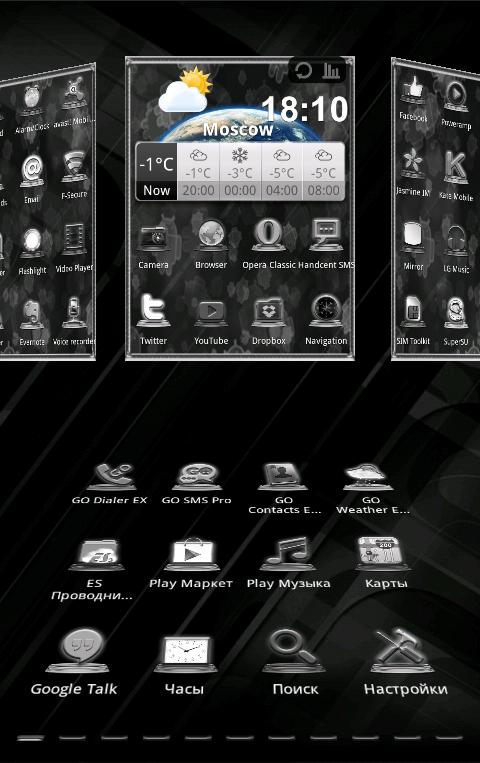Open Facebook on right screen
The height and width of the screenshot is (763, 480).
click(x=413, y=91)
